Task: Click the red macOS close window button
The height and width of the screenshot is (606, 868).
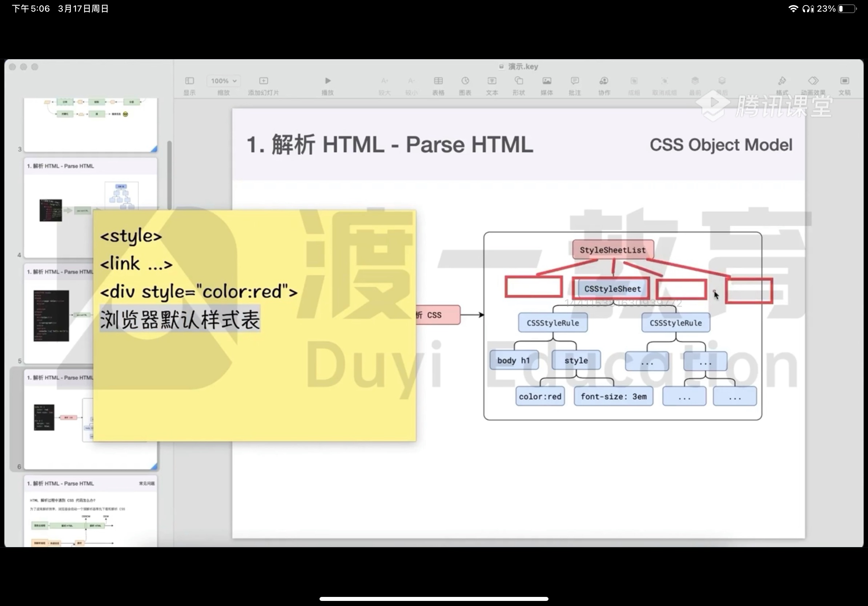Action: point(12,67)
